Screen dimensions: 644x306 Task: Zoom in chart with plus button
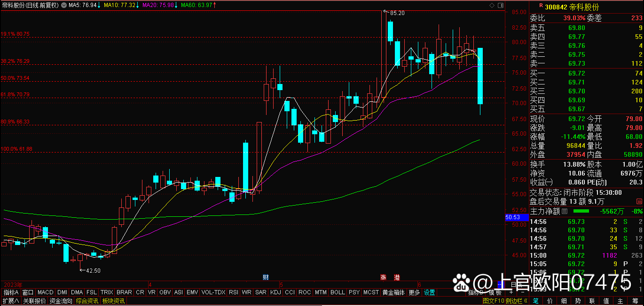(511, 292)
